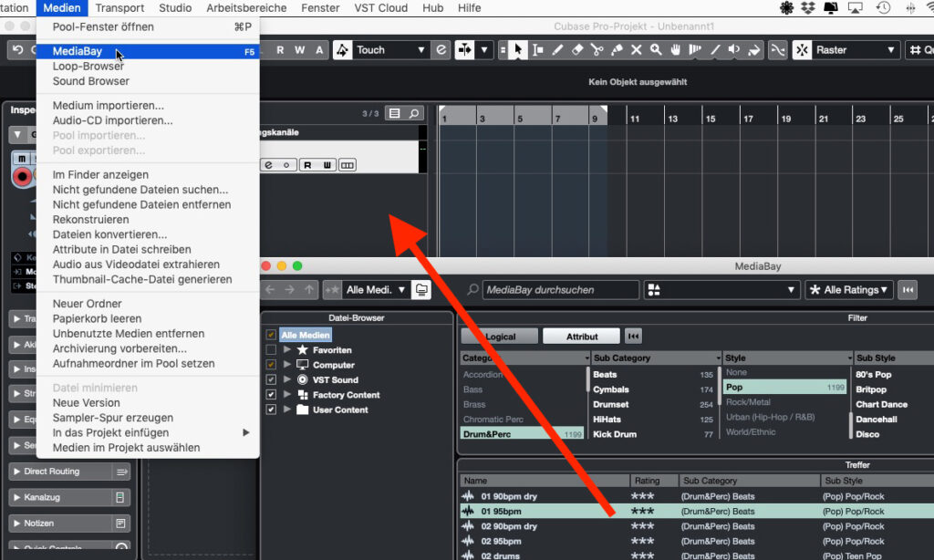Expand the VST Sound tree node
This screenshot has height=560, width=934.
pos(287,379)
